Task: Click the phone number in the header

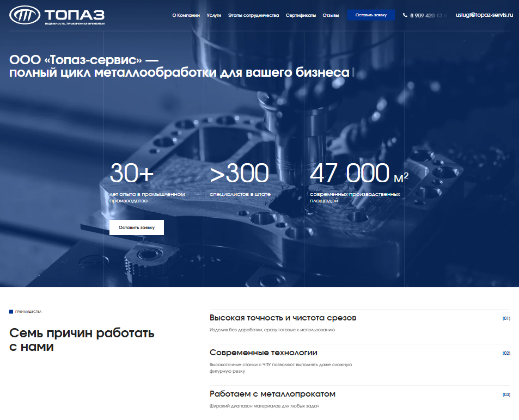Action: click(428, 15)
